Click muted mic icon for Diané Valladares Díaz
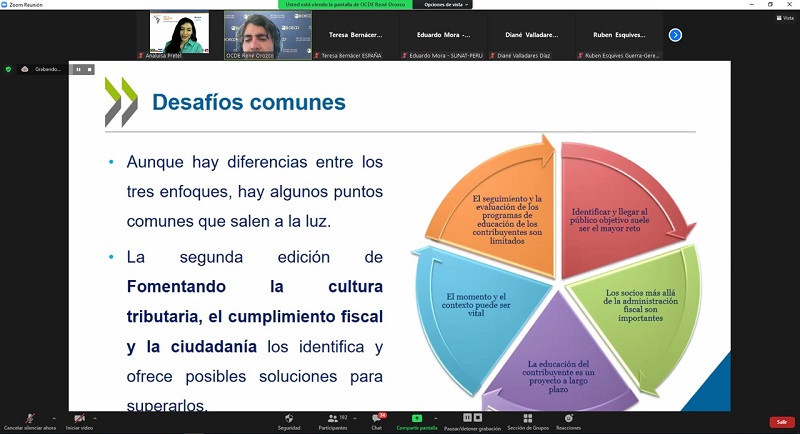The image size is (800, 434). 493,55
